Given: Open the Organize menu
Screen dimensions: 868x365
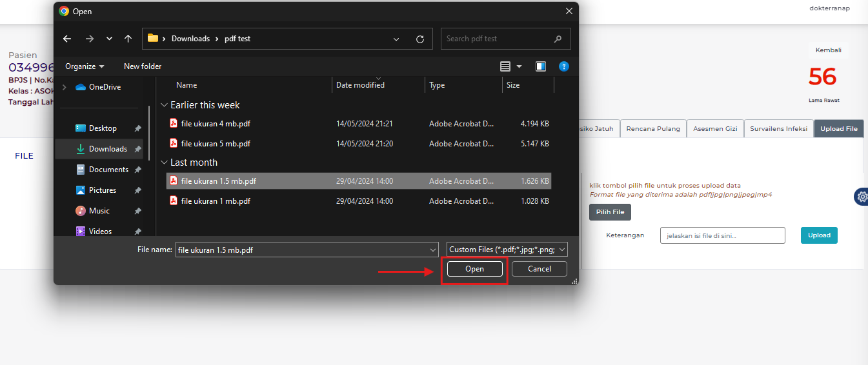Looking at the screenshot, I should (x=85, y=66).
